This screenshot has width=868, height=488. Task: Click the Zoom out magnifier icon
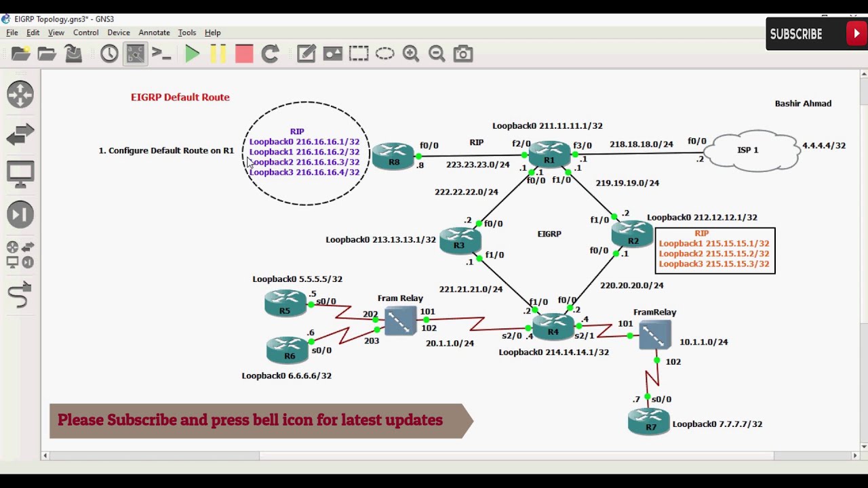coord(437,54)
